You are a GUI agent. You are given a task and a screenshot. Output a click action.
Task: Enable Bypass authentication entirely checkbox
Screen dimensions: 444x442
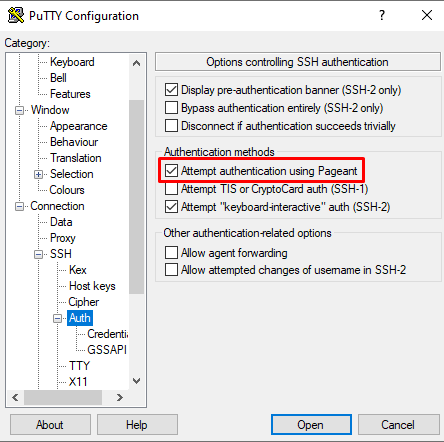(171, 108)
